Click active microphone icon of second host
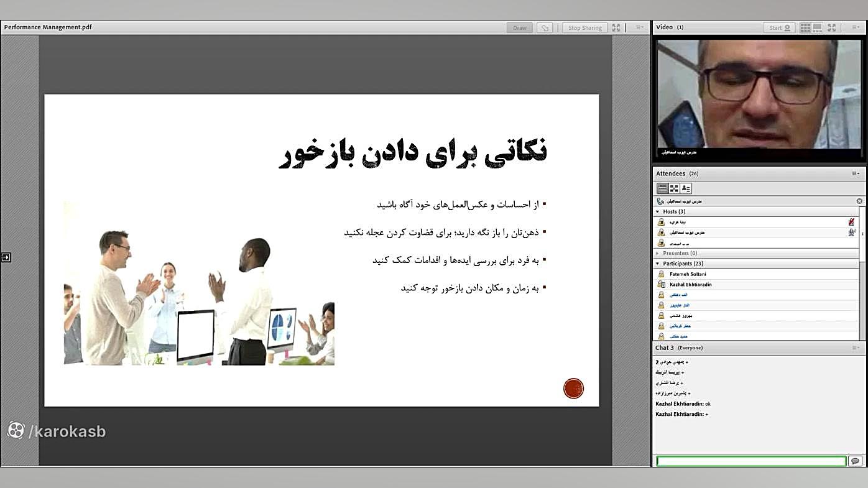Viewport: 868px width, 488px height. point(852,232)
